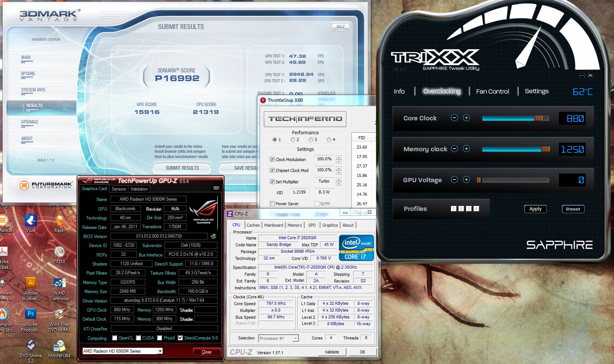Click Apply in TRIXX
This screenshot has height=364, width=614.
536,209
